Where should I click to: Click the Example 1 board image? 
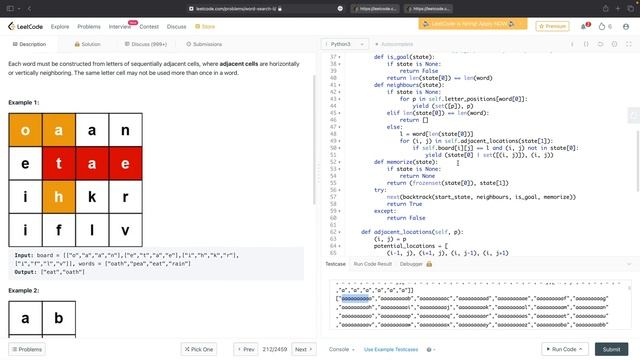[x=76, y=180]
